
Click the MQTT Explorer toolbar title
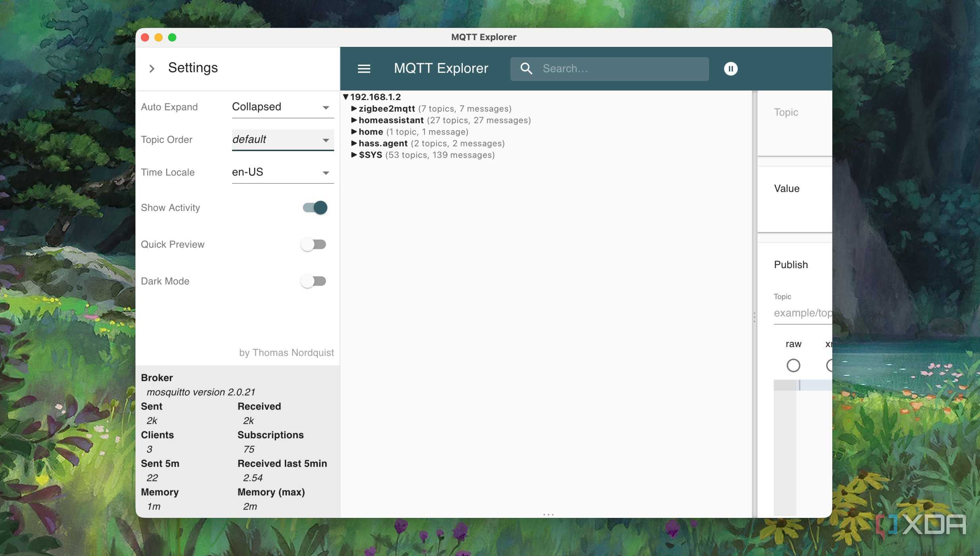tap(441, 69)
